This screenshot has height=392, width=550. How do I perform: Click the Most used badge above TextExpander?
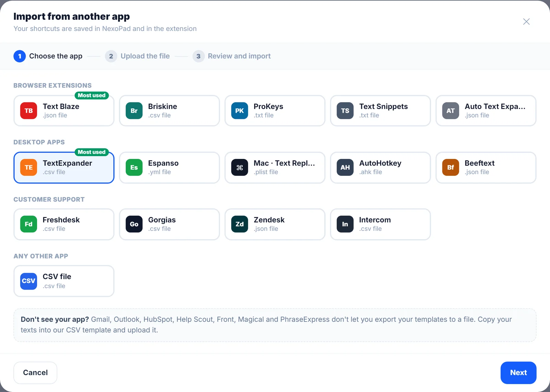[x=92, y=152]
